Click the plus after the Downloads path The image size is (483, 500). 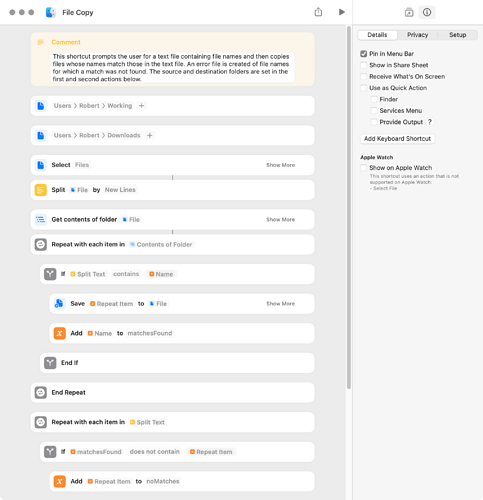click(150, 135)
